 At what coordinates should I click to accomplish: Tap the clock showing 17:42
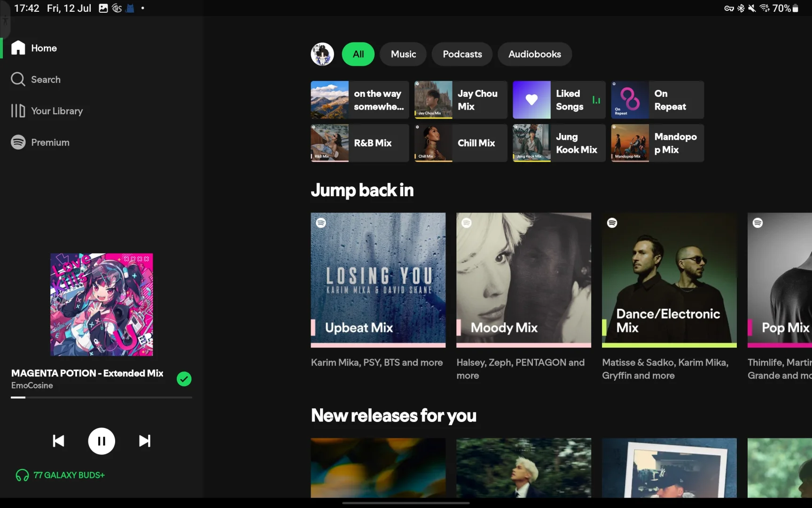(27, 8)
